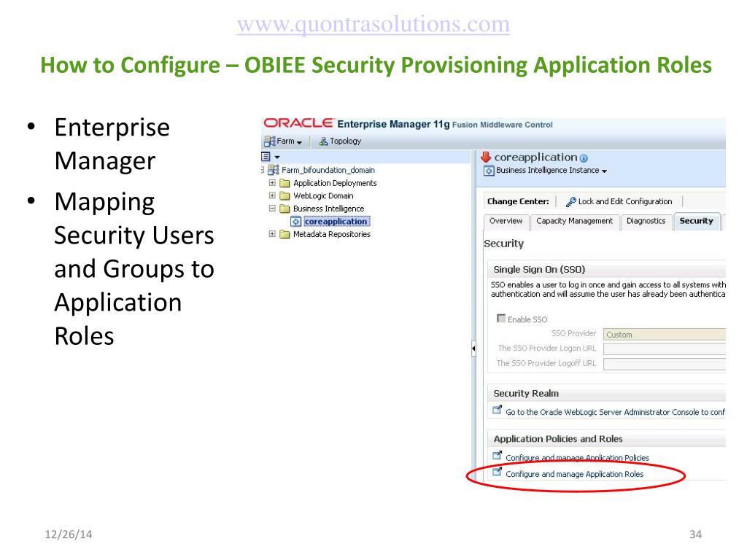Collapse the navigation pane splitter arrow
Screen dimensions: 747x560
coord(473,349)
